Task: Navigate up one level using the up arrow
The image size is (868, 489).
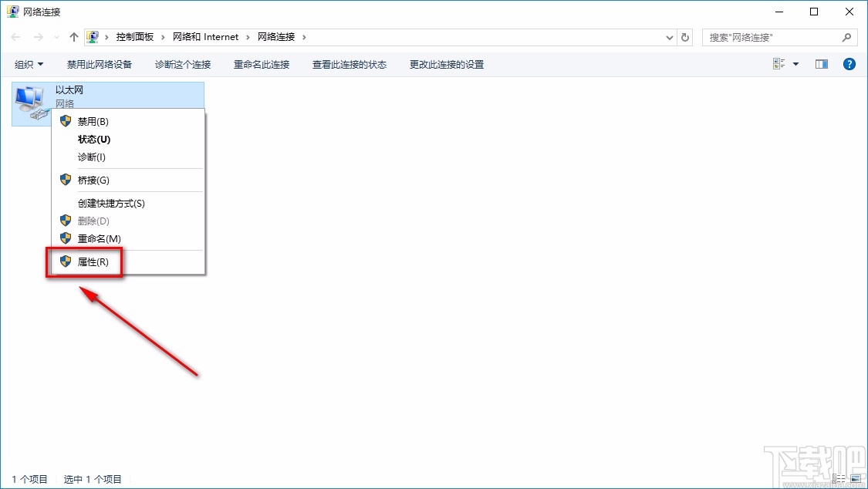Action: click(73, 36)
